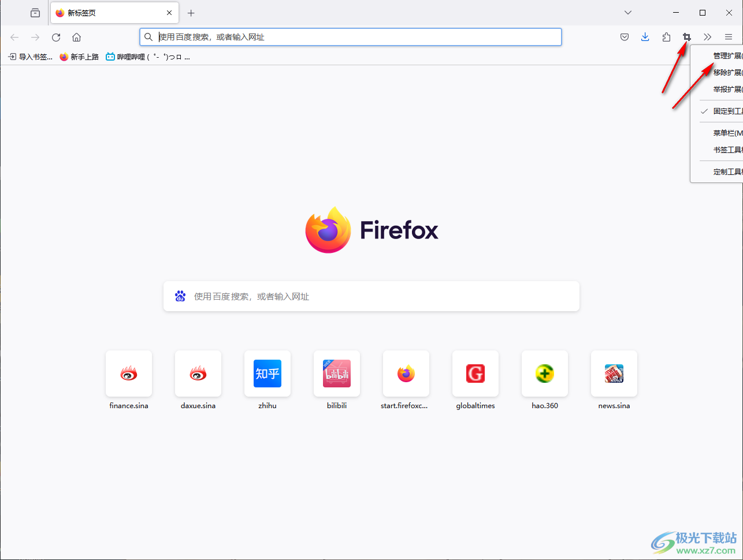Show more tools overflow chevron
Viewport: 743px width, 560px height.
(x=708, y=37)
